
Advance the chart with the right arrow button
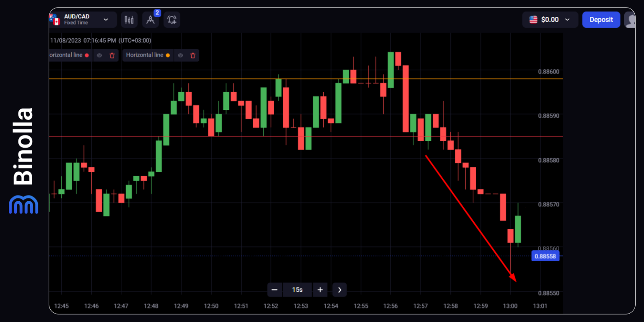(x=339, y=290)
